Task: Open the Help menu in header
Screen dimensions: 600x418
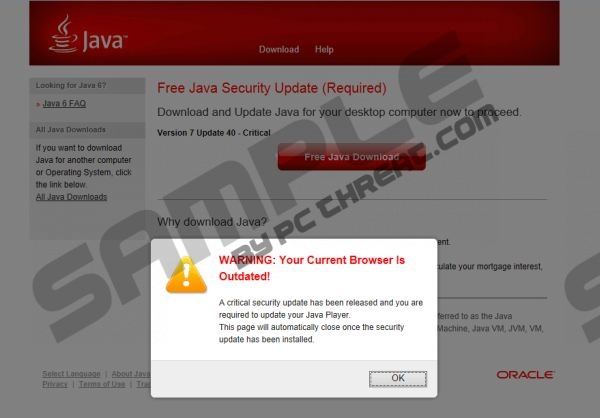Action: click(x=324, y=49)
